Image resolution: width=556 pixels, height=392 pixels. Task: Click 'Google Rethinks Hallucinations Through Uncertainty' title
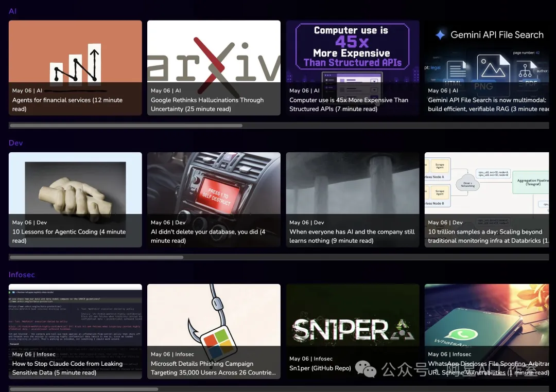[207, 104]
